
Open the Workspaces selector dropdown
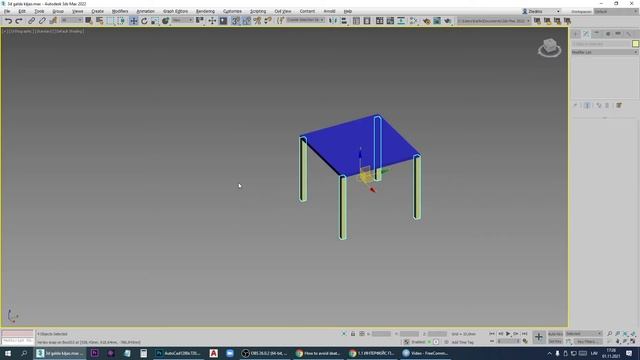tap(616, 11)
